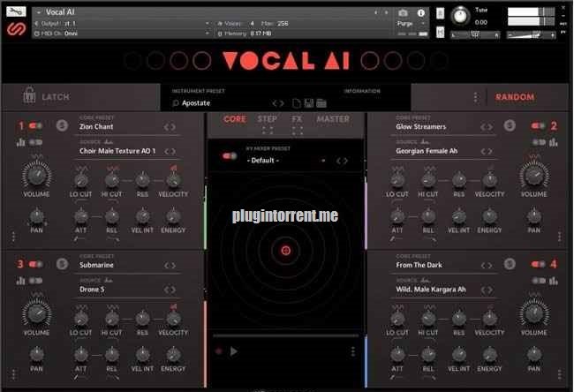574x392 pixels.
Task: Click Kontakt header pan slider
Action: pyautogui.click(x=475, y=35)
